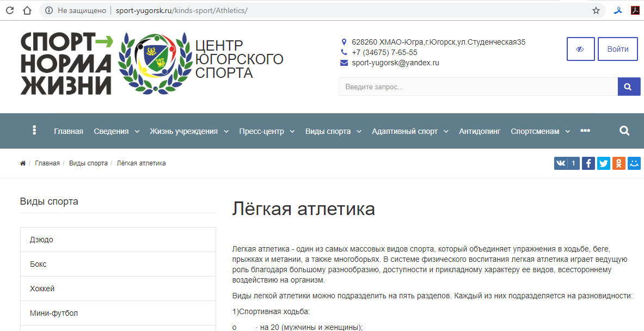
Task: Bookmark this page with the star icon
Action: [596, 11]
